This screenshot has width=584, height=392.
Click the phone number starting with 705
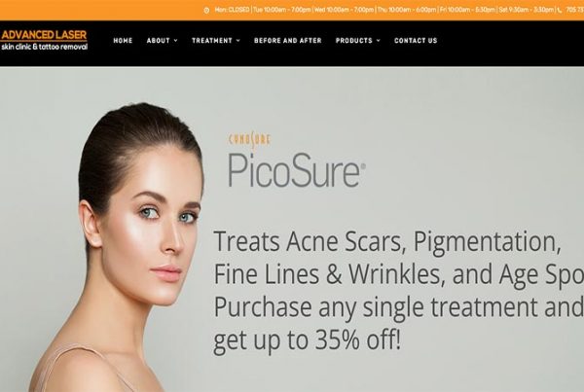click(x=574, y=10)
